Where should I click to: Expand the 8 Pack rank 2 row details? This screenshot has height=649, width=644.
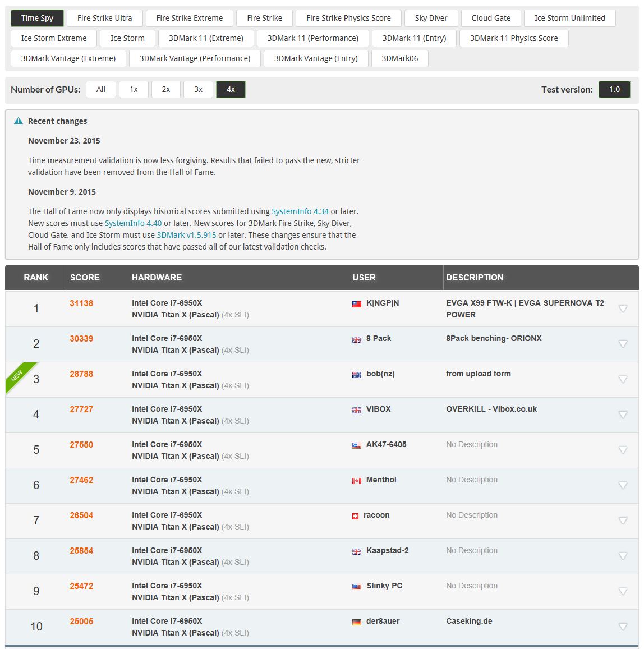[623, 344]
